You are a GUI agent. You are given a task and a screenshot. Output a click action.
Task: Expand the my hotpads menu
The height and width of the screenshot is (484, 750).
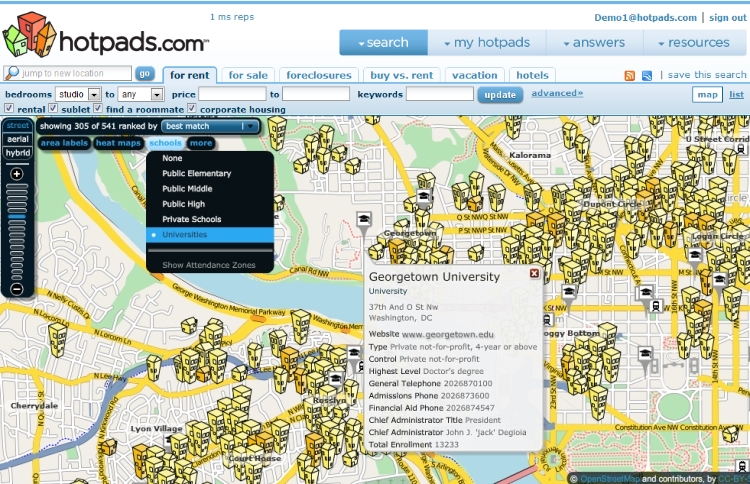tap(487, 43)
